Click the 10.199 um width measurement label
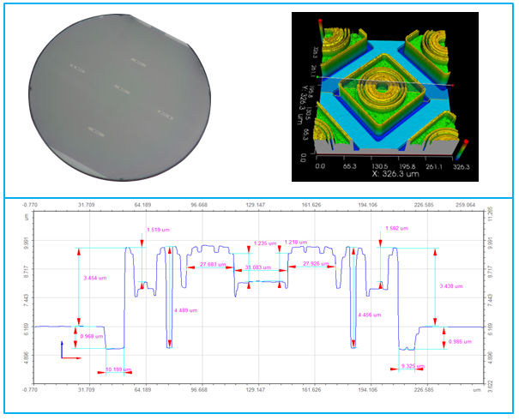The height and width of the screenshot is (420, 519). tap(117, 369)
